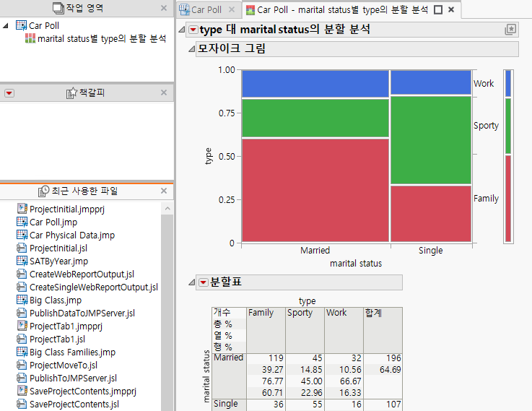Collapse the contingency table section
This screenshot has width=532, height=411.
192,282
